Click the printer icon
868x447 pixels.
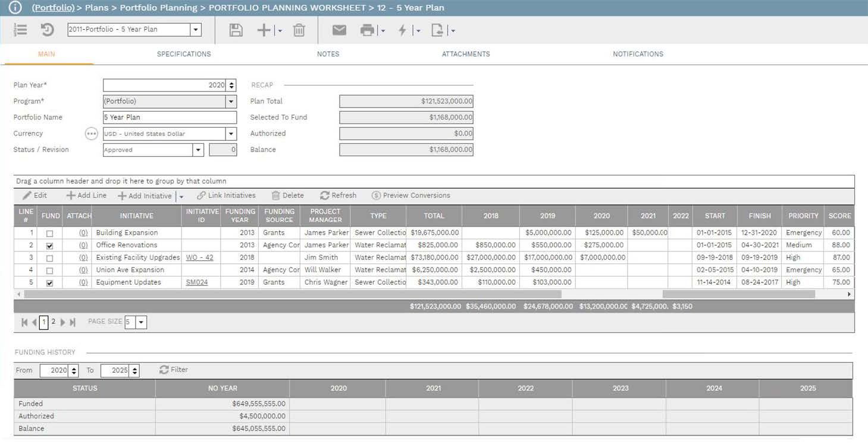coord(368,30)
